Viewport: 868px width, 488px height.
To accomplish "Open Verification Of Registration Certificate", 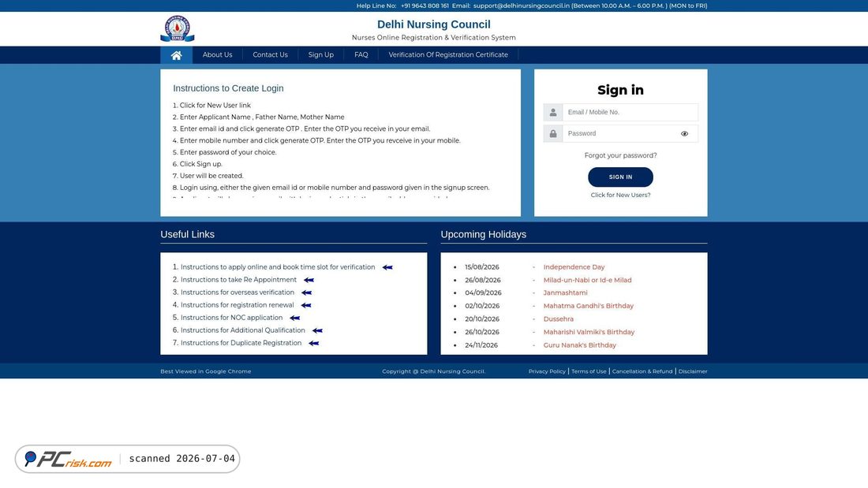I will pos(448,54).
